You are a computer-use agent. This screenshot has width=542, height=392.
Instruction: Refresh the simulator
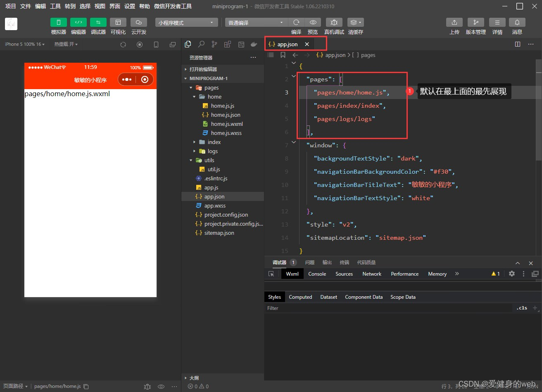[x=123, y=45]
